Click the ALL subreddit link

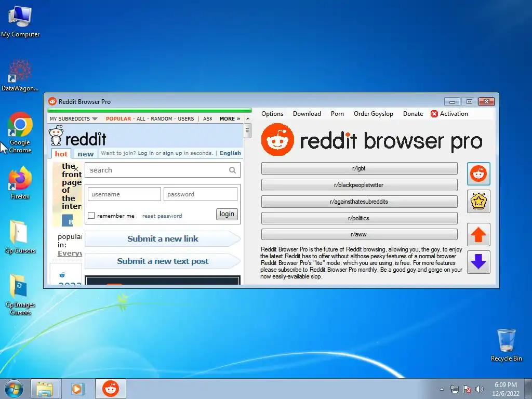pos(141,119)
